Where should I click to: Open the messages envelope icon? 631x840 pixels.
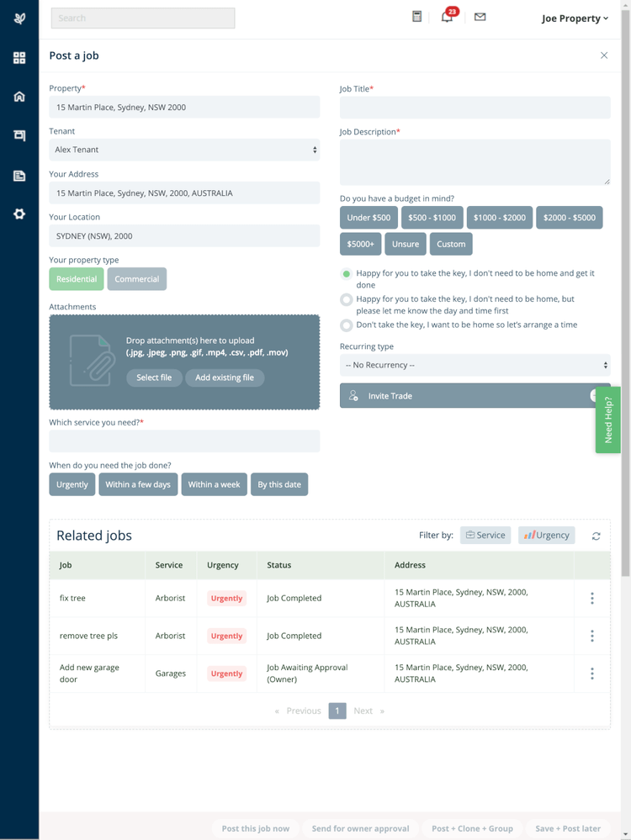pyautogui.click(x=480, y=17)
